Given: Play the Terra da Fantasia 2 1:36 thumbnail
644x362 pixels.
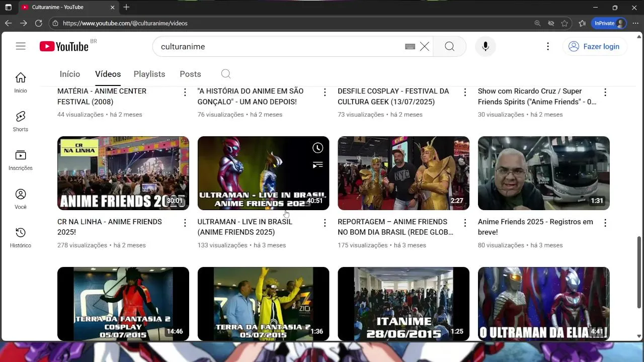Looking at the screenshot, I should click(263, 304).
